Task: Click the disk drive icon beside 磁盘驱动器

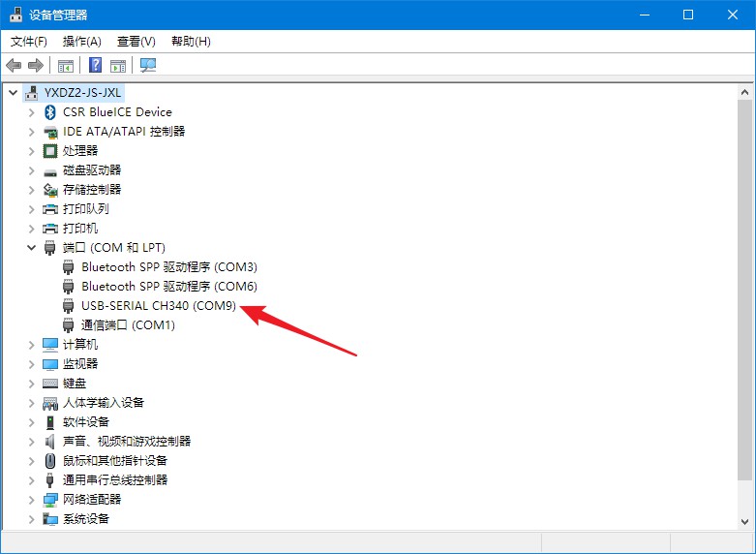Action: (50, 171)
